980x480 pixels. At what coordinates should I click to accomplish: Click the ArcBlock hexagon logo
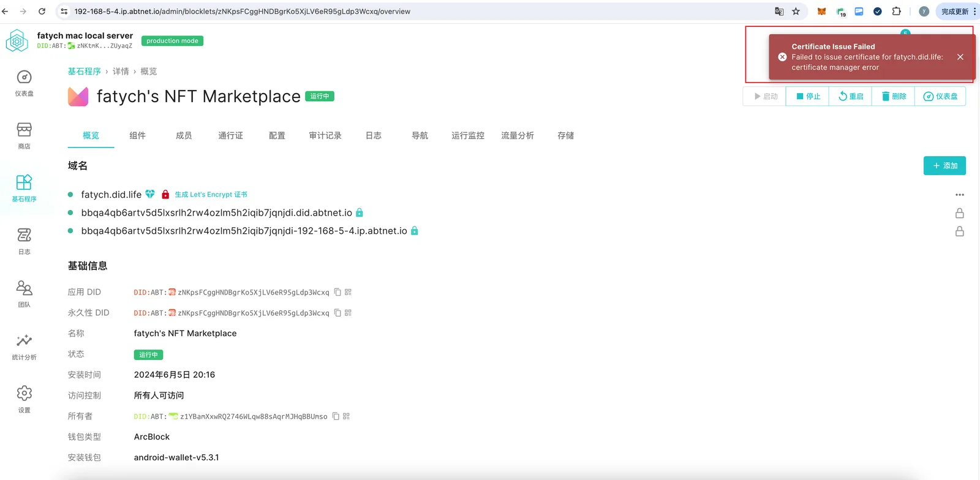[17, 41]
